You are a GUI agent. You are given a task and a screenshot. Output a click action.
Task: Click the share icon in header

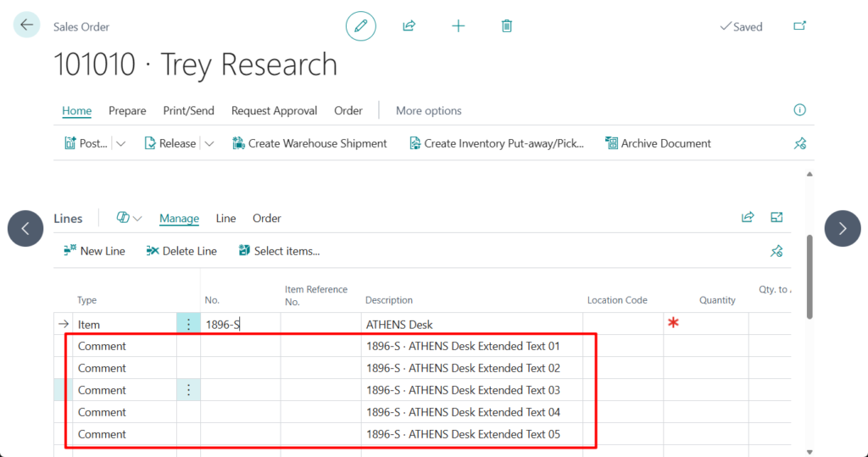(409, 26)
